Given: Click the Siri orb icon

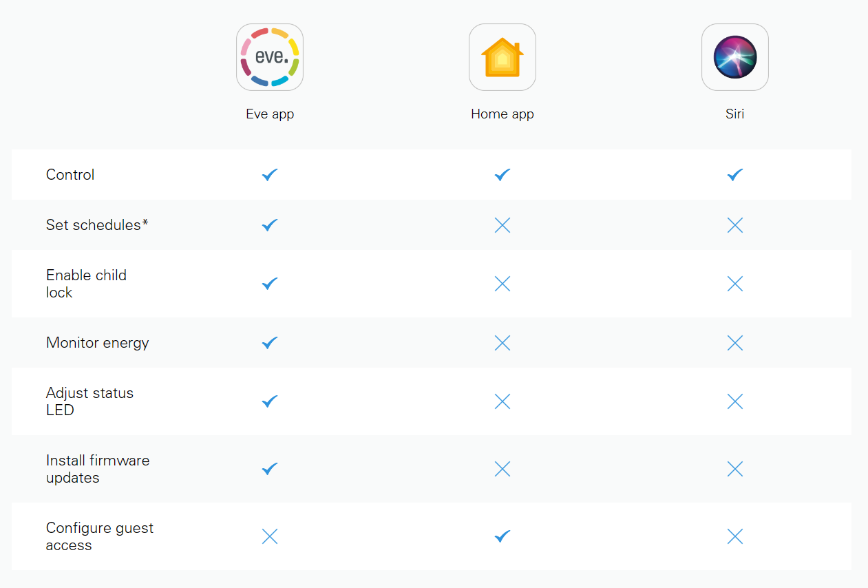Looking at the screenshot, I should (x=735, y=57).
